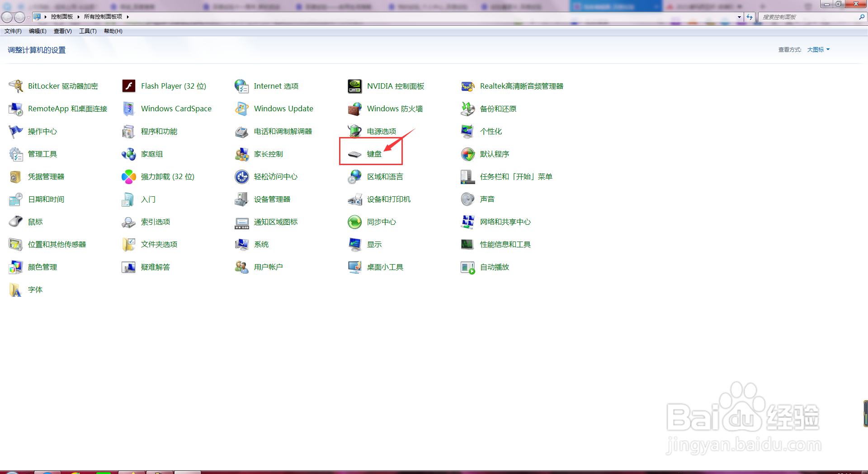This screenshot has height=474, width=868.
Task: Open the 同步中心 green icon
Action: point(355,222)
